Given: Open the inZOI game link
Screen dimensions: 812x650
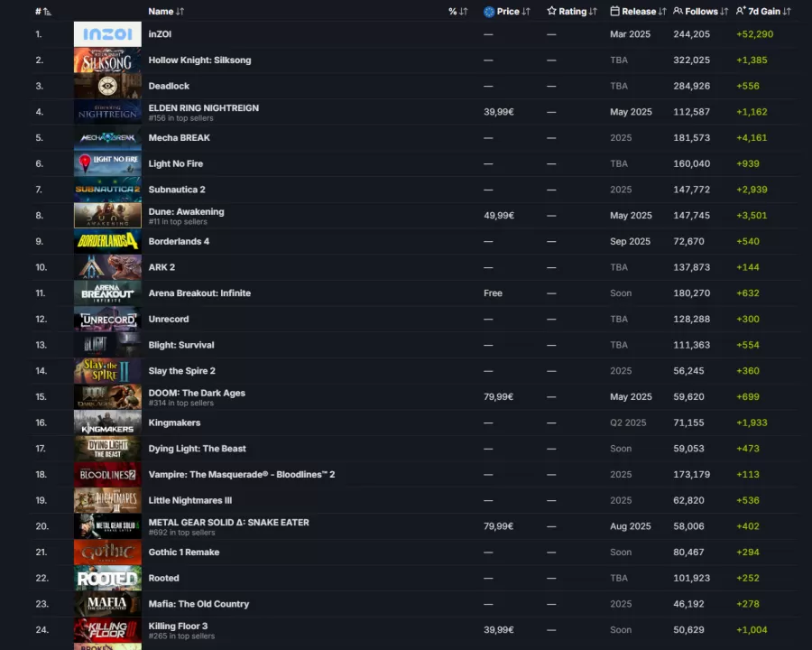Looking at the screenshot, I should point(160,34).
